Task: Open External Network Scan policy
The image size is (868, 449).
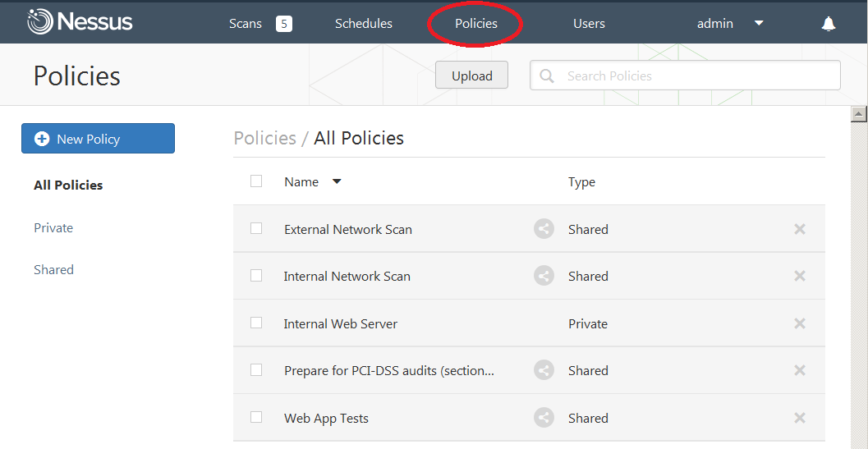Action: (x=348, y=229)
